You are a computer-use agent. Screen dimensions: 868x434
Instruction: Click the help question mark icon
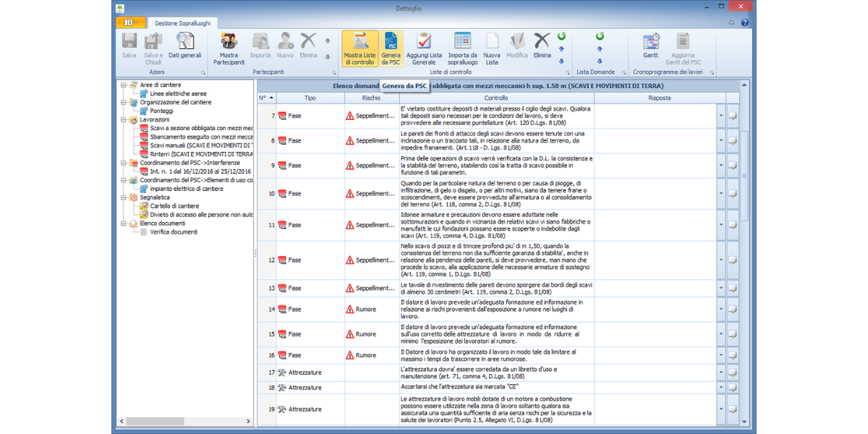[745, 22]
